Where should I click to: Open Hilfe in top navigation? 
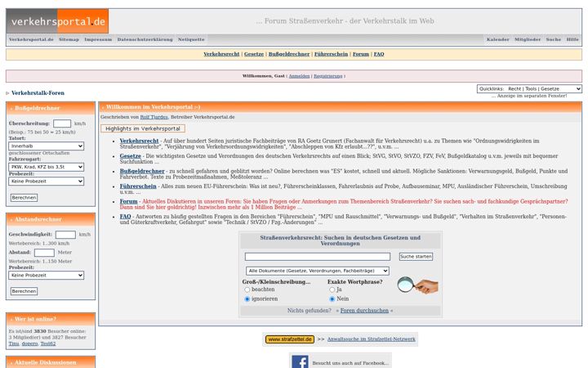[572, 39]
